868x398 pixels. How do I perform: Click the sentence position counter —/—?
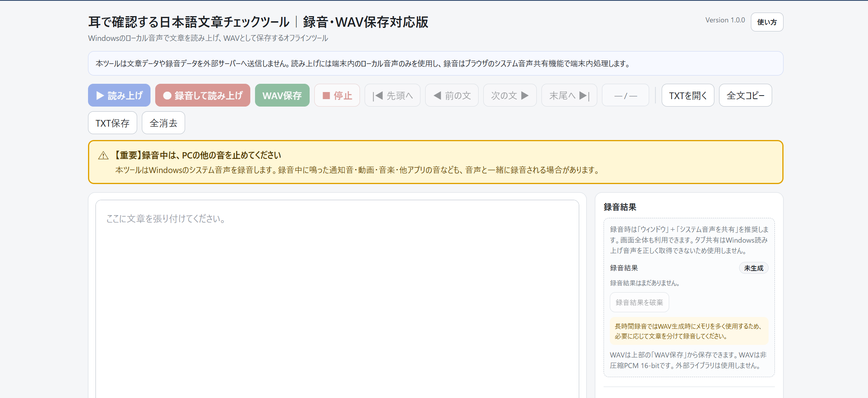click(x=626, y=95)
